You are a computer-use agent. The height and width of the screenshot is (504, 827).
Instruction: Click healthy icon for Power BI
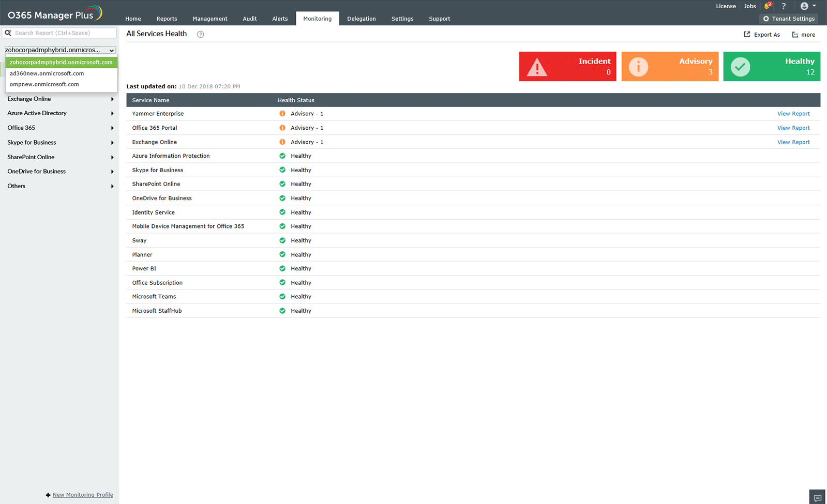[282, 268]
